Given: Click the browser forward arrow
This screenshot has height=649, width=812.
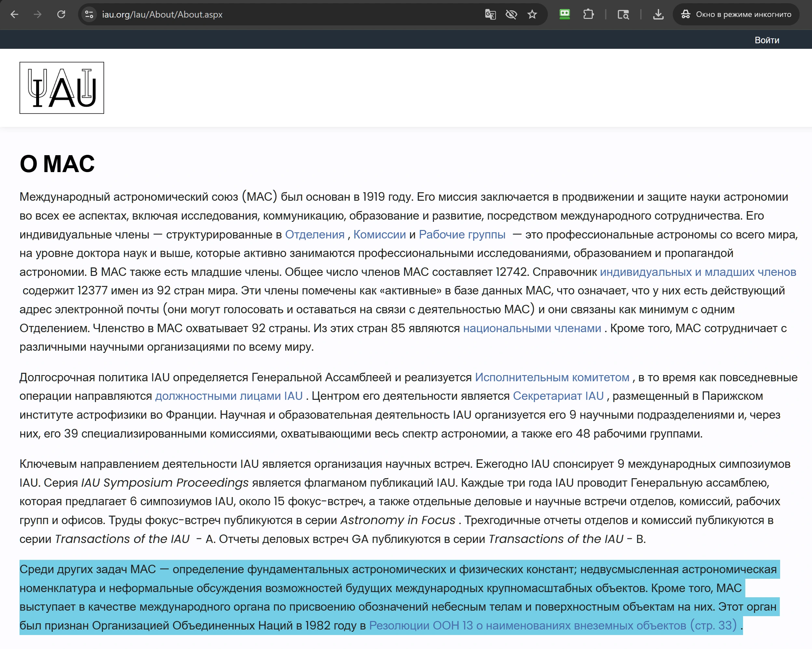Looking at the screenshot, I should pyautogui.click(x=37, y=14).
